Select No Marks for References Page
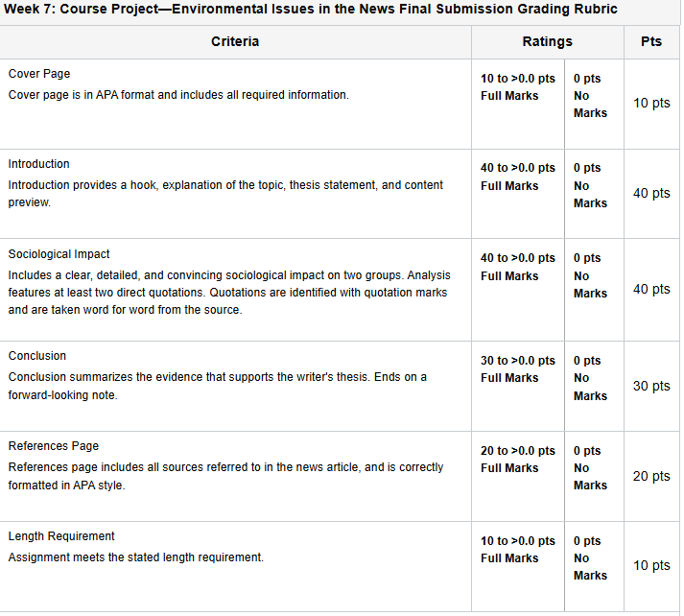The image size is (684, 616). click(594, 477)
